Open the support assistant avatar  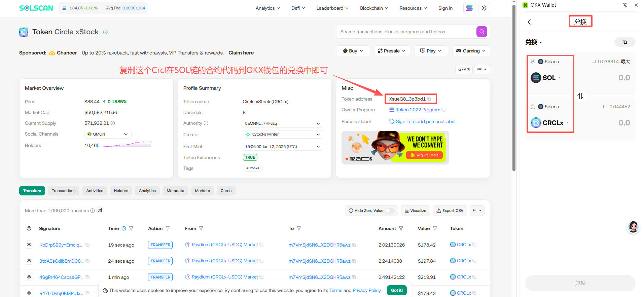[633, 227]
